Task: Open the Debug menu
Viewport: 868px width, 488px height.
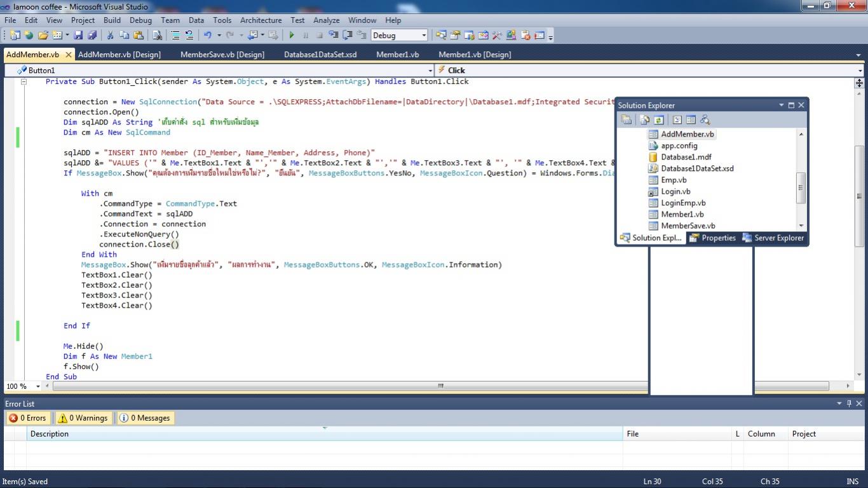Action: pyautogui.click(x=140, y=20)
